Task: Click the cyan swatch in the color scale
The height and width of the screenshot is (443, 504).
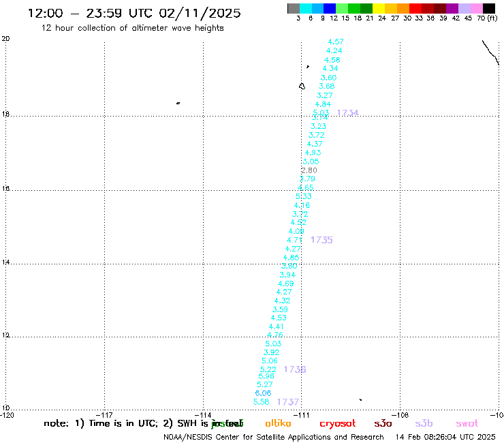Action: 306,8
